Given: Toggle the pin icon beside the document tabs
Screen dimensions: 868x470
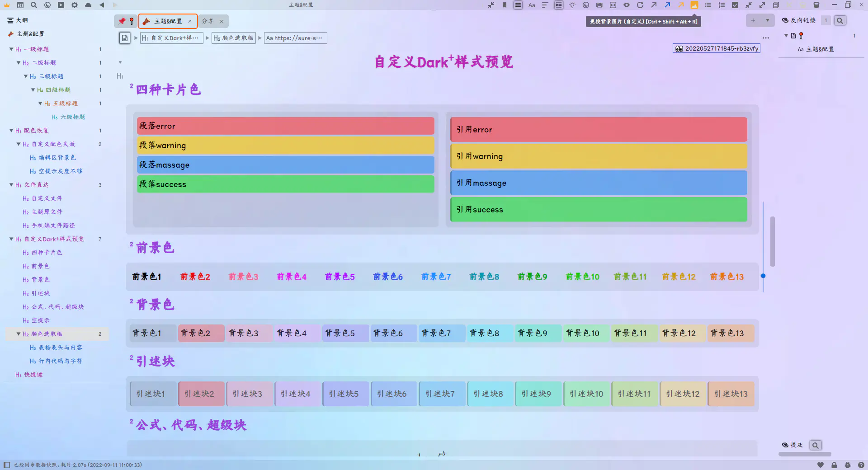Looking at the screenshot, I should click(x=122, y=21).
